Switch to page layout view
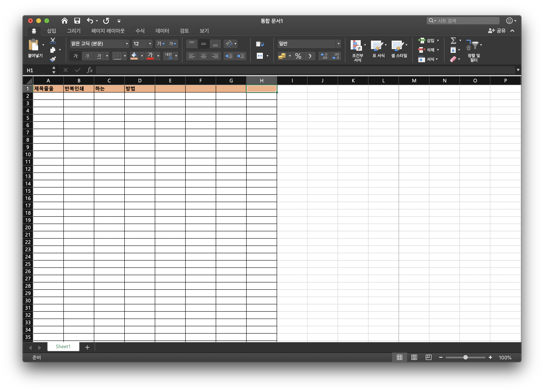Viewport: 544px width, 392px height. (414, 357)
